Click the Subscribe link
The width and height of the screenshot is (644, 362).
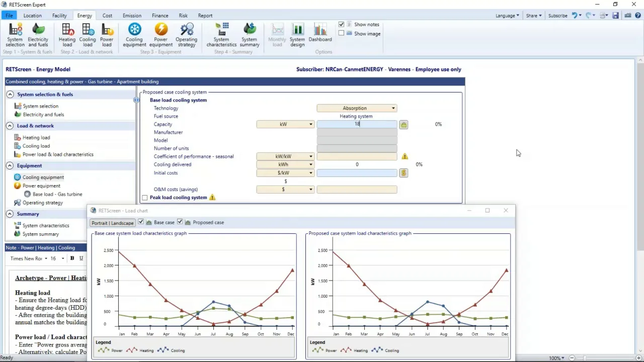(557, 16)
